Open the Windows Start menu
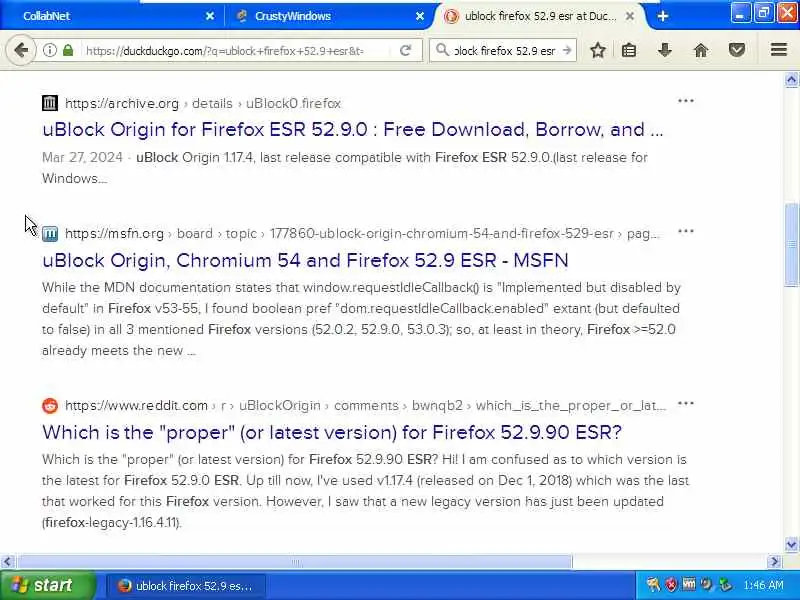This screenshot has width=800, height=600. click(47, 585)
